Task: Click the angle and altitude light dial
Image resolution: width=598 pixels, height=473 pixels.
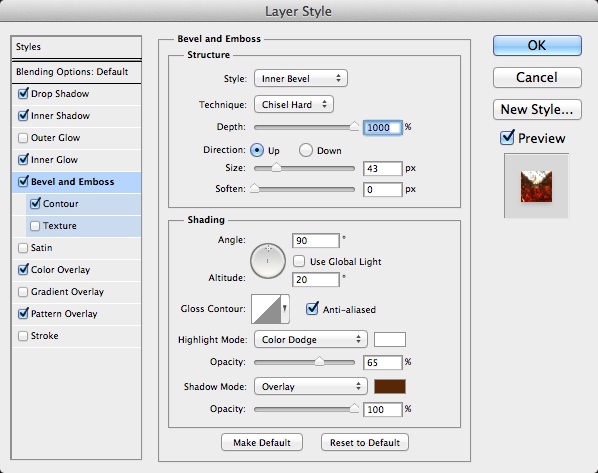Action: tap(268, 261)
